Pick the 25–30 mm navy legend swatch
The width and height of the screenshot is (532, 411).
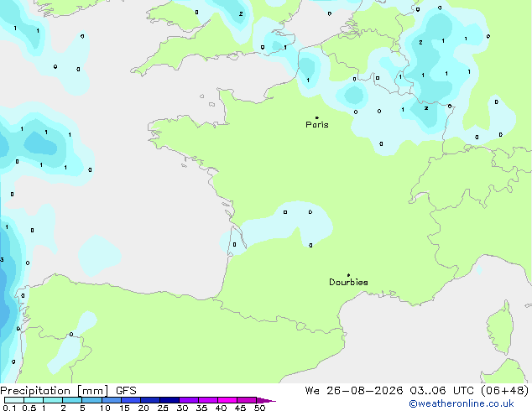tap(170, 400)
